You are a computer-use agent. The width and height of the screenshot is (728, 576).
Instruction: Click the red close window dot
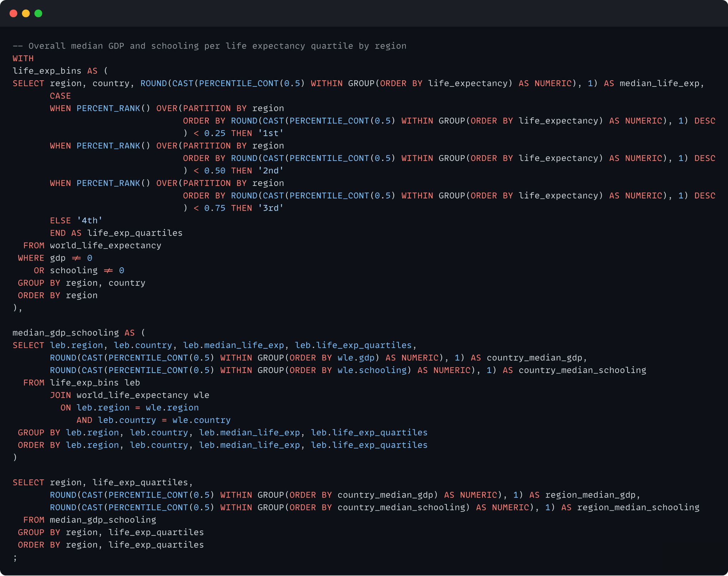14,14
